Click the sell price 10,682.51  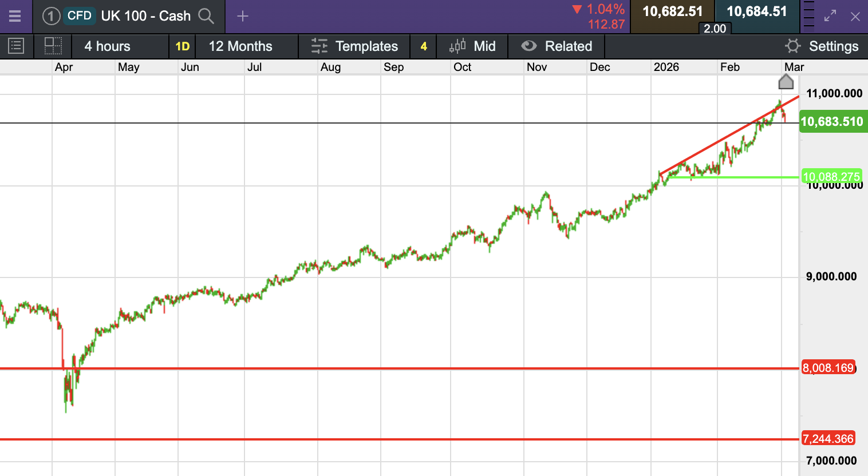click(672, 13)
